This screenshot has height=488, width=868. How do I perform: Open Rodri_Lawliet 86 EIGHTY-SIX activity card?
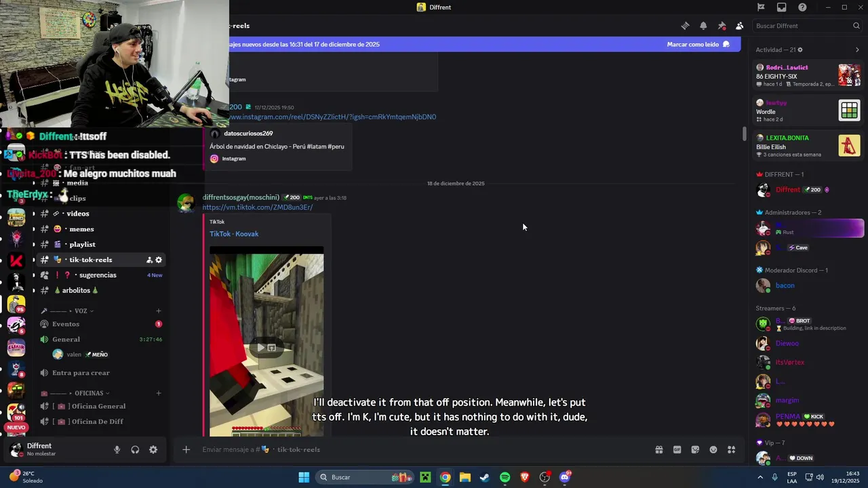tap(808, 75)
